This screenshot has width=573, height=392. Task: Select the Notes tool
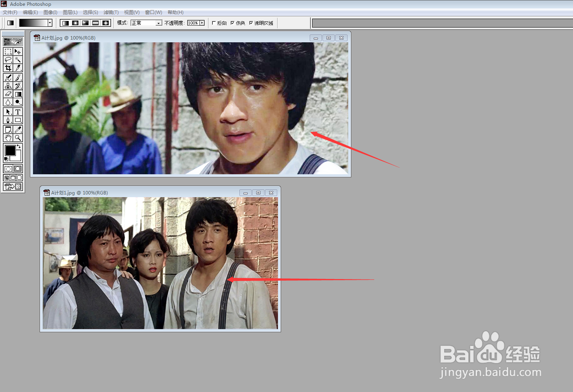(8, 130)
